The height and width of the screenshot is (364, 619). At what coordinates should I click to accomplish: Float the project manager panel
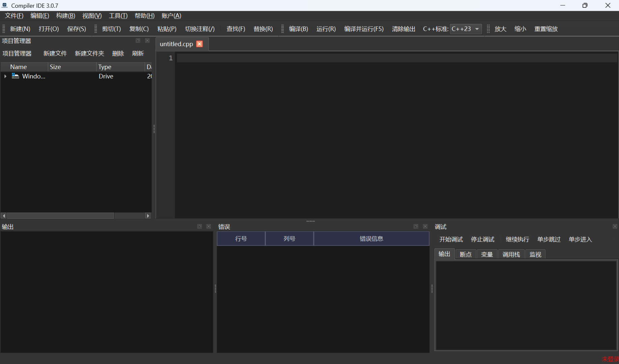pyautogui.click(x=138, y=41)
